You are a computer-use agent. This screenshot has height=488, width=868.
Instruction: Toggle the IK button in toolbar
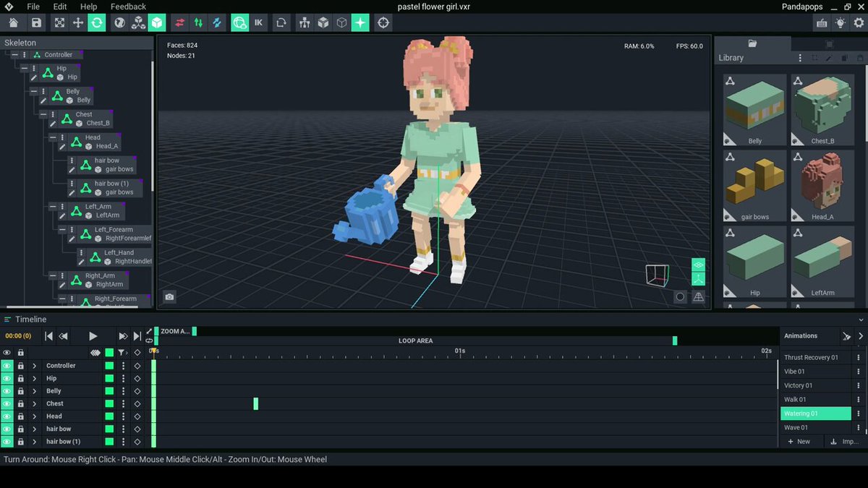point(258,23)
